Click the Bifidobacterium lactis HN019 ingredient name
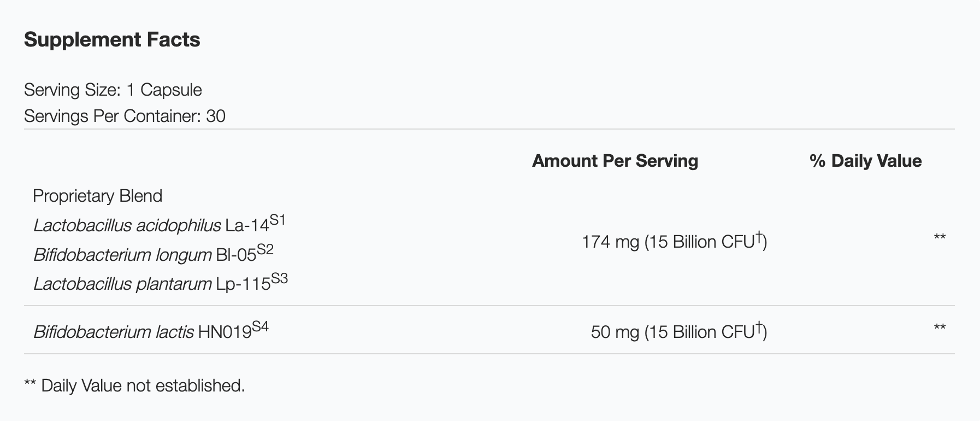980x421 pixels. pos(142,332)
